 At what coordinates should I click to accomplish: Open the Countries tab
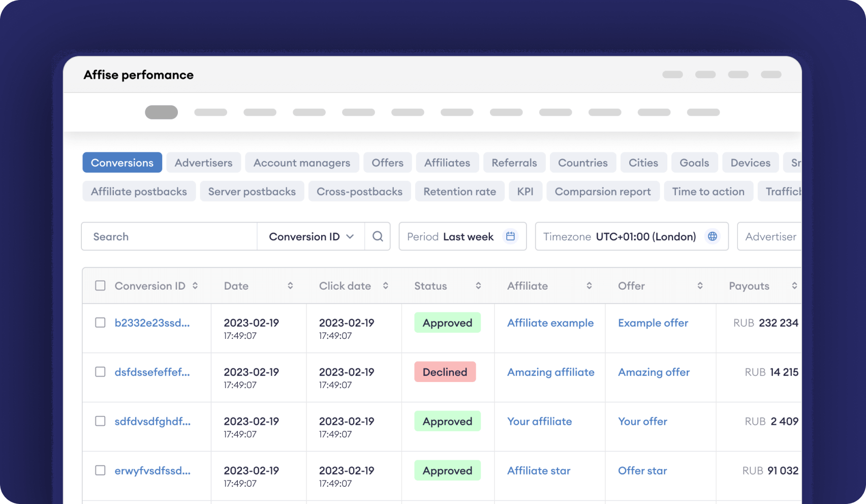[x=583, y=163]
